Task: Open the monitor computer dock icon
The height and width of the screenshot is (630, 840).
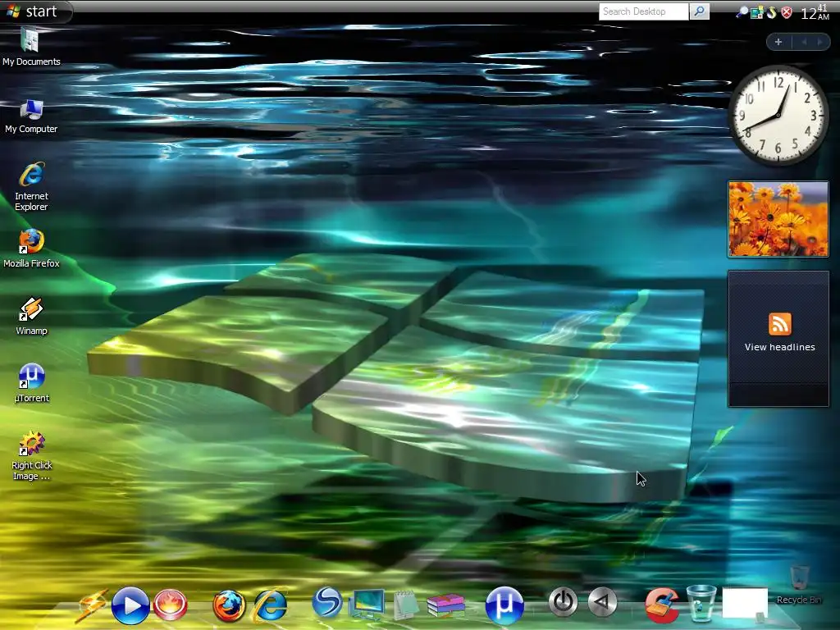Action: (x=367, y=605)
